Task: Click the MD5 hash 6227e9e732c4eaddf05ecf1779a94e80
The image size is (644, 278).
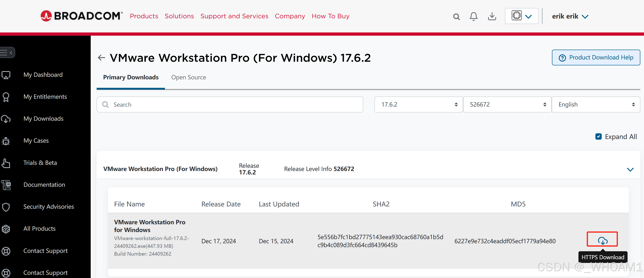Action: point(505,241)
